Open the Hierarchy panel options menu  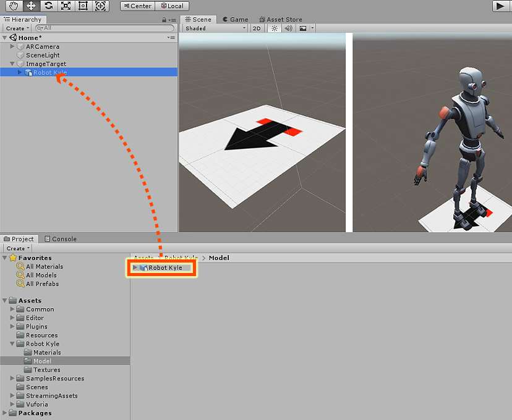[172, 20]
